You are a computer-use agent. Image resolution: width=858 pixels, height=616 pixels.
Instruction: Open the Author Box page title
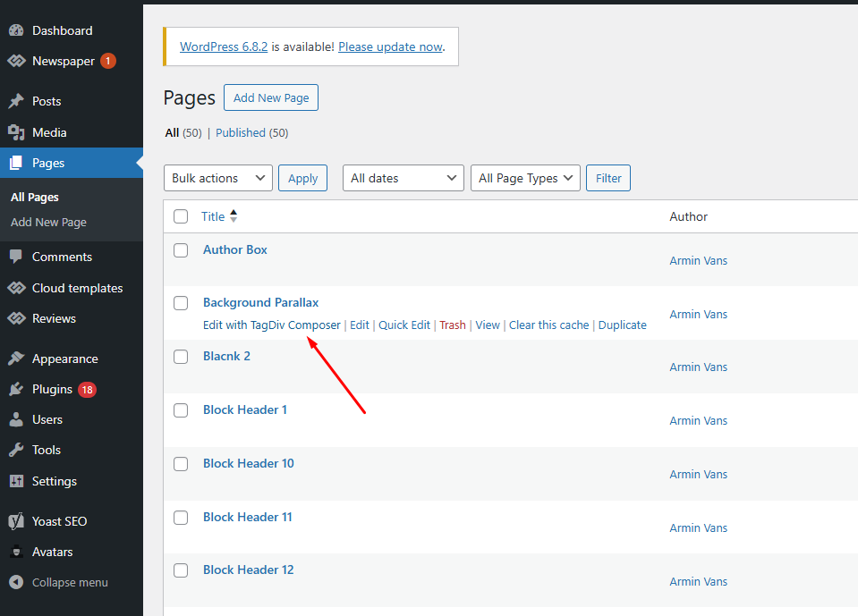click(x=234, y=249)
